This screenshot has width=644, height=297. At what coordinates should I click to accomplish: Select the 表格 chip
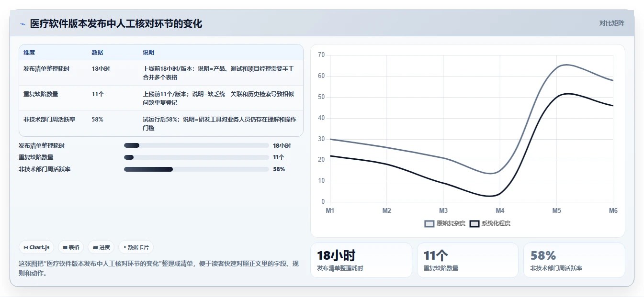pos(71,247)
